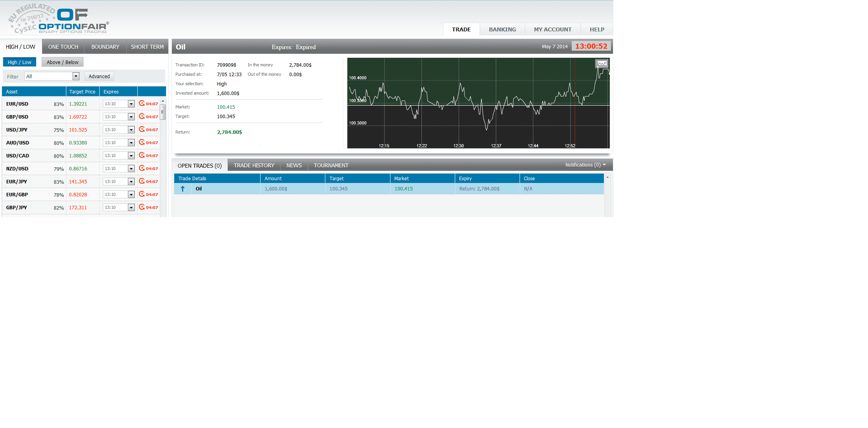Click the asset list scrollbar thumb
The image size is (868, 428).
(162, 112)
